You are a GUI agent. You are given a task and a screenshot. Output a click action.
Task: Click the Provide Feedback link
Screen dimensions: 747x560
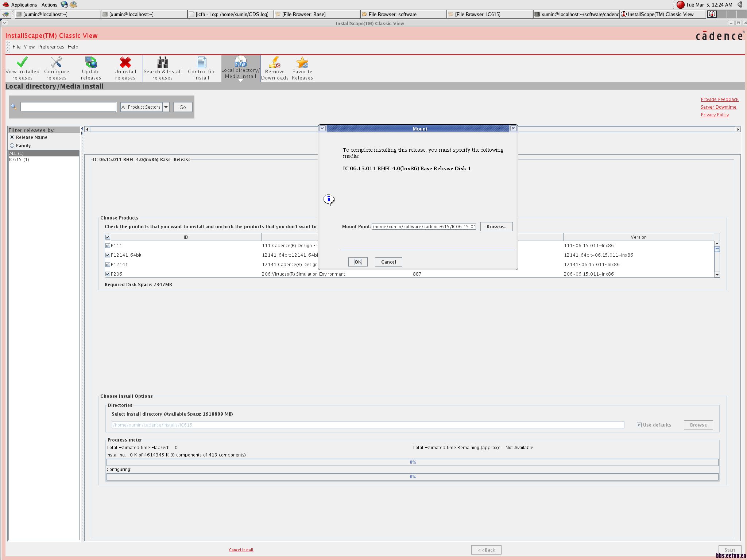(x=719, y=100)
